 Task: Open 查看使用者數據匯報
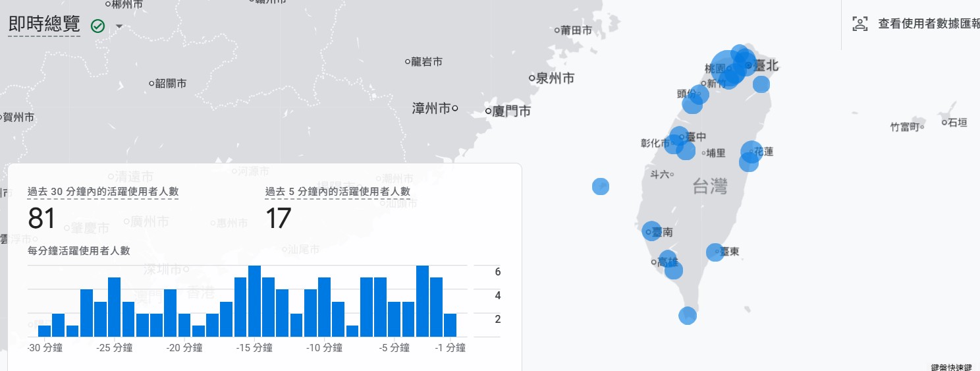(x=928, y=24)
